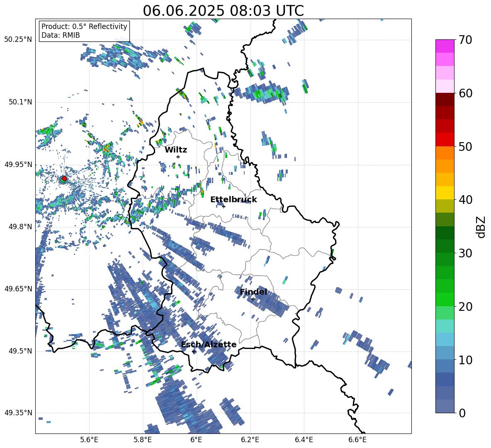Click the colorbar tick label 20
The width and height of the screenshot is (491, 448).
(465, 307)
